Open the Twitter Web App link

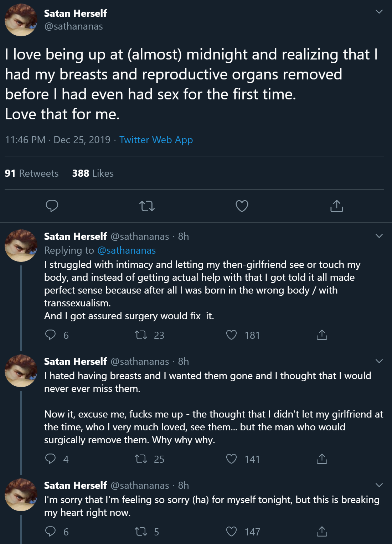coord(156,140)
